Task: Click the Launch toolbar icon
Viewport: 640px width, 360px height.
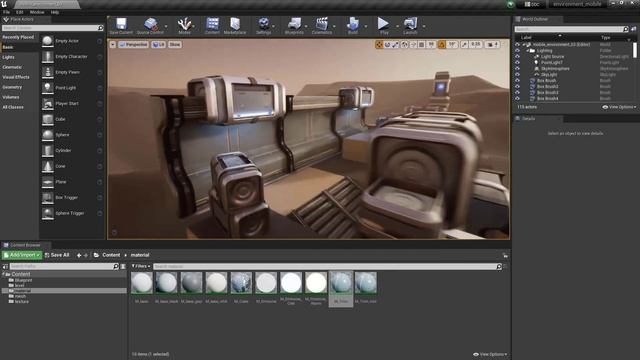Action: click(410, 24)
